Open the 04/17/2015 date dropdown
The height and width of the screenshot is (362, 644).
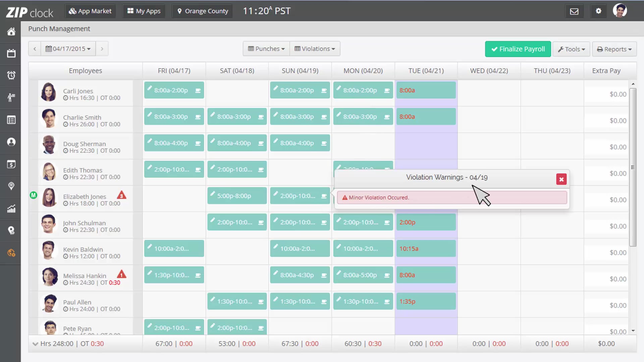pyautogui.click(x=68, y=49)
